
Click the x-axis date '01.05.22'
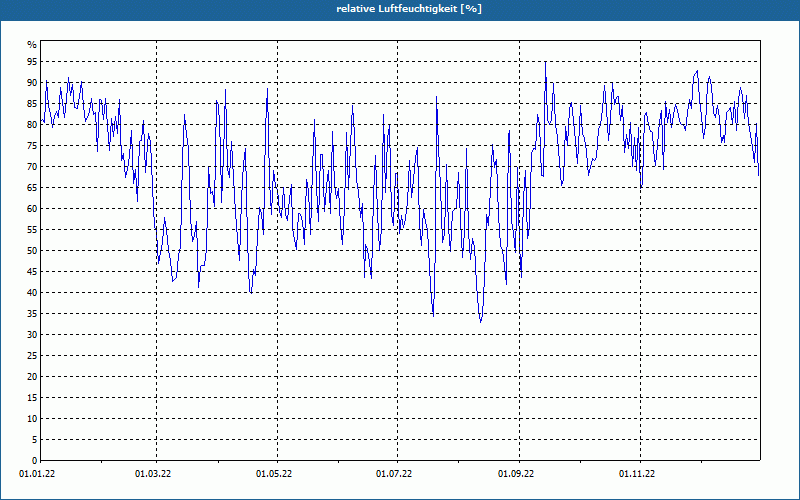[x=274, y=474]
